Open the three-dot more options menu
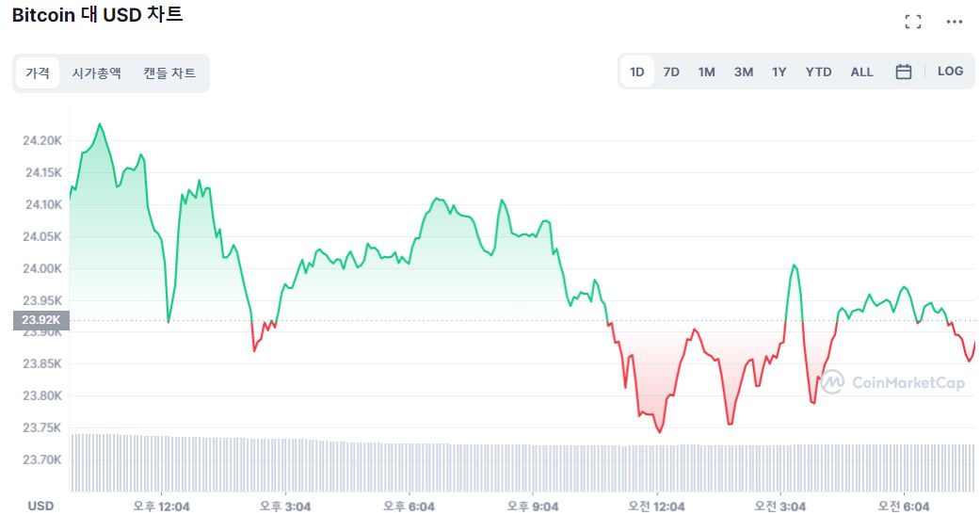 point(955,22)
